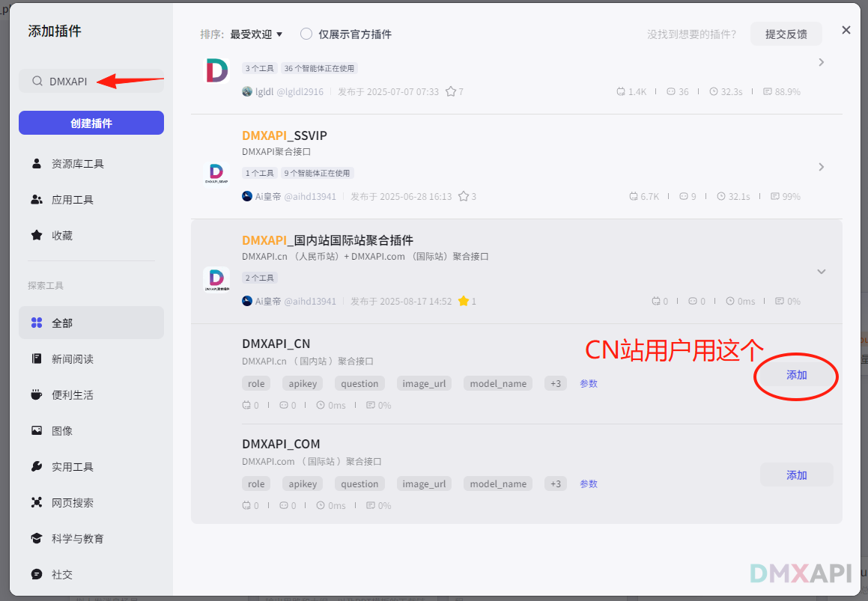Collapse the DMXAPI_国内站国际站聚合插件 details
This screenshot has width=868, height=601.
click(x=821, y=272)
